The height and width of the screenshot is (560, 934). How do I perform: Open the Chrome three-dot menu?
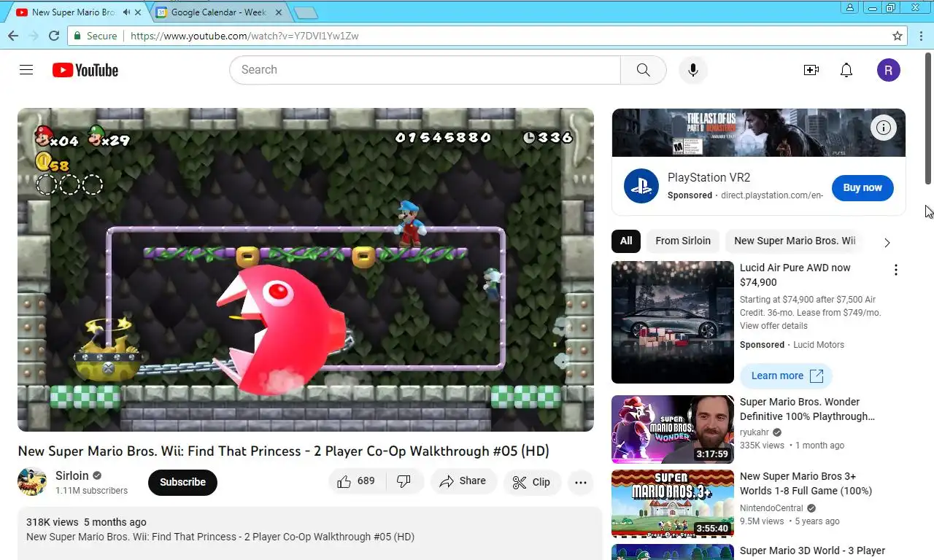(x=921, y=36)
